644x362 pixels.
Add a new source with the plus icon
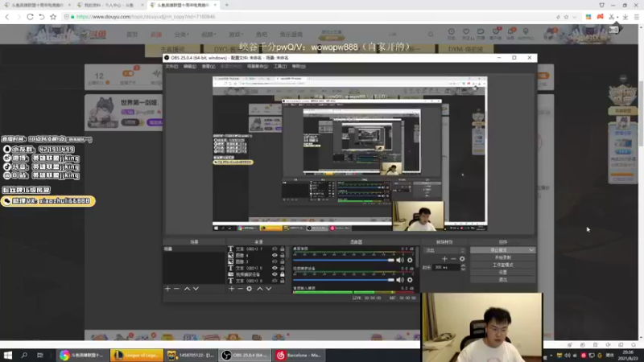[232, 289]
